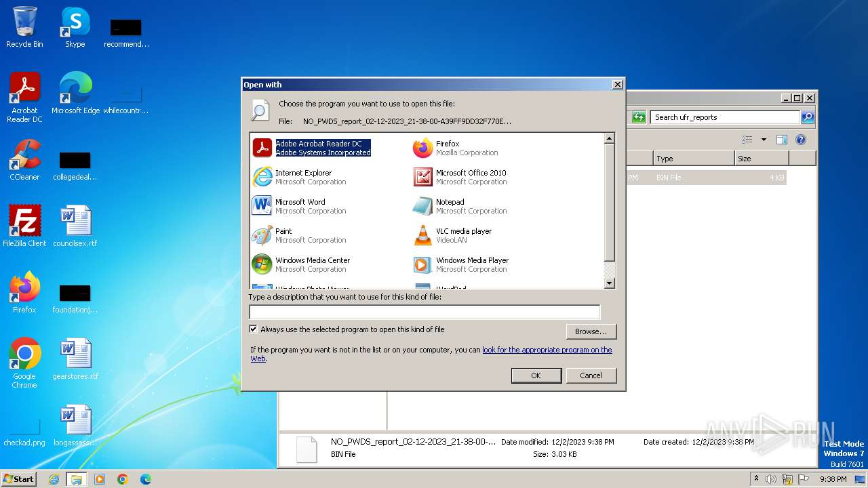Viewport: 868px width, 488px height.
Task: Click the Explorer views icon
Action: point(747,140)
